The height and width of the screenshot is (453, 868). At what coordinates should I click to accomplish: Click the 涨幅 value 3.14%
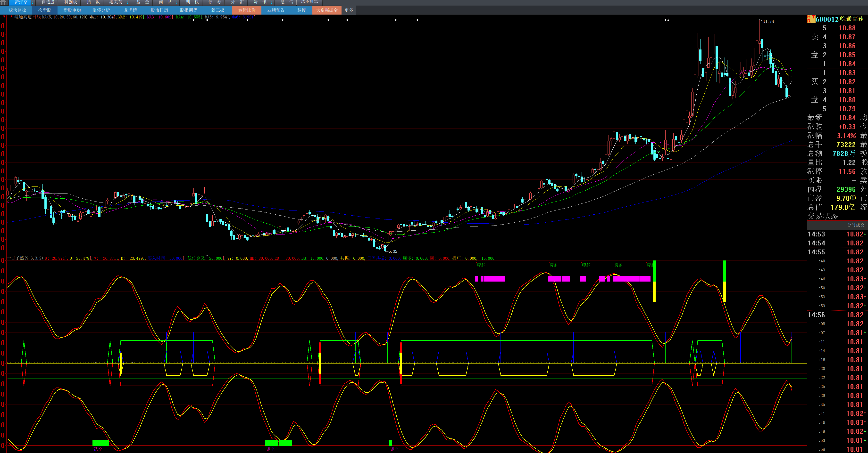pyautogui.click(x=846, y=136)
